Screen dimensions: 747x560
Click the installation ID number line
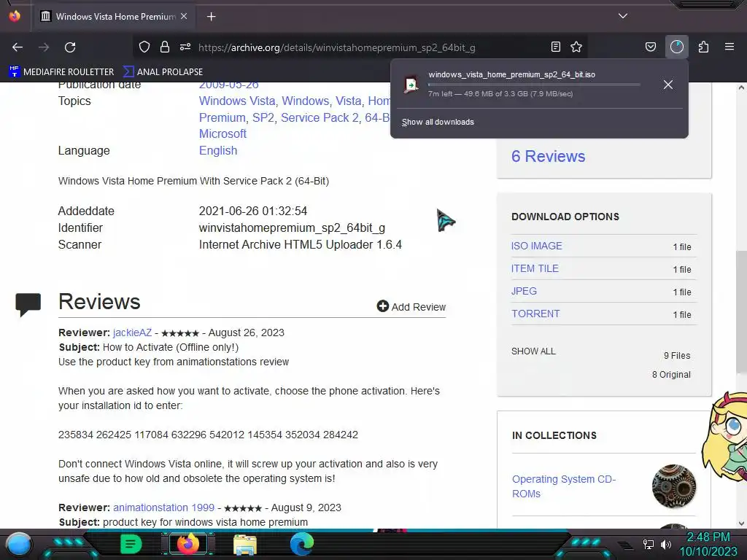click(x=208, y=435)
